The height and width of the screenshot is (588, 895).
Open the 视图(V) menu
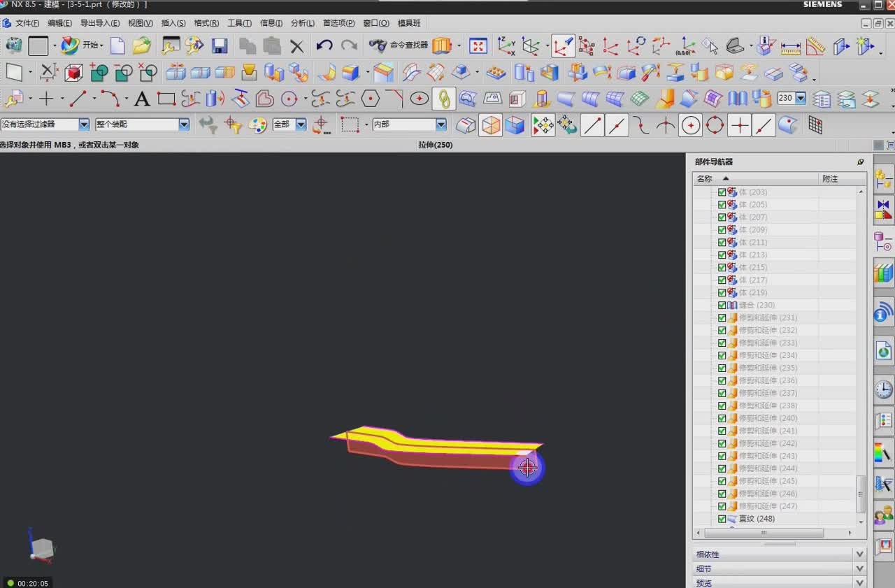pyautogui.click(x=140, y=23)
